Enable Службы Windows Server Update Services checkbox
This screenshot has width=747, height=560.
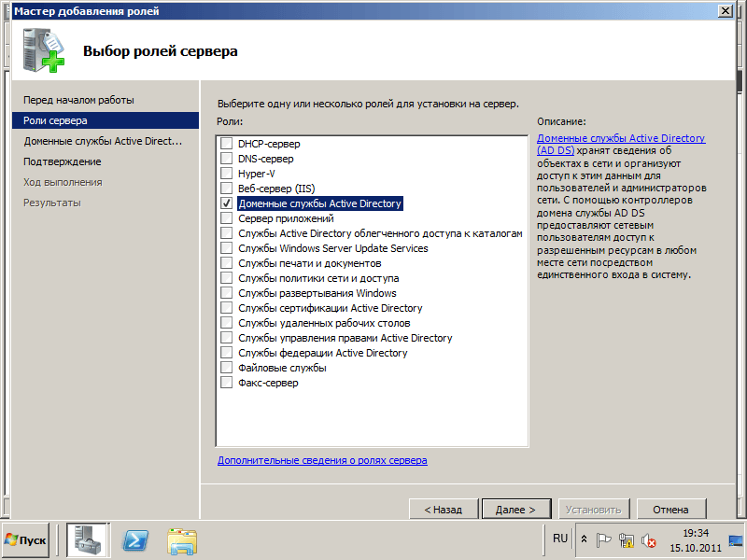pyautogui.click(x=226, y=247)
